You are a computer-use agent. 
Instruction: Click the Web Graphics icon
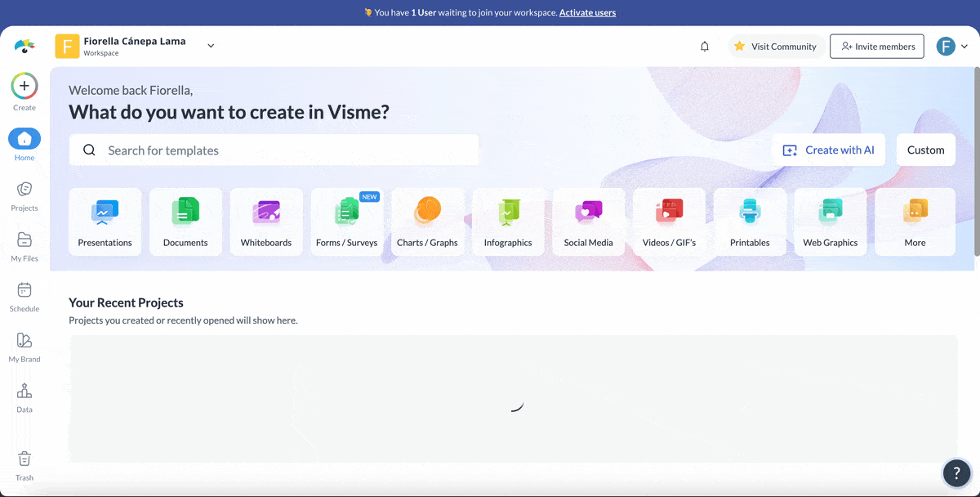coord(831,222)
